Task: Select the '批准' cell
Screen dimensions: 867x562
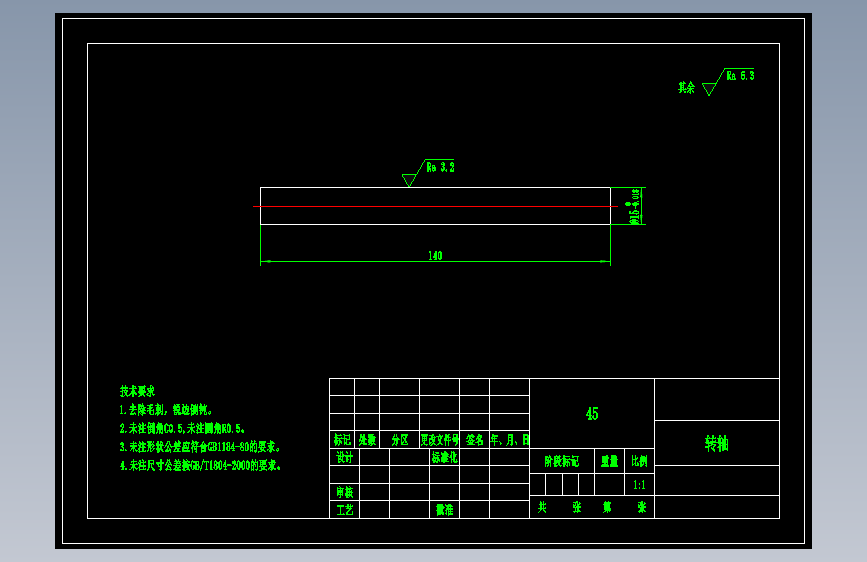Action: (445, 509)
